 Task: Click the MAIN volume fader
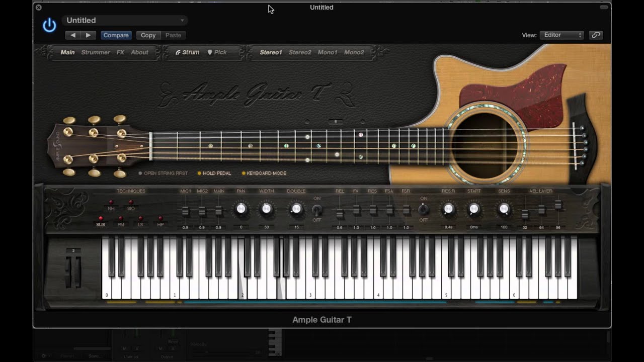[218, 211]
